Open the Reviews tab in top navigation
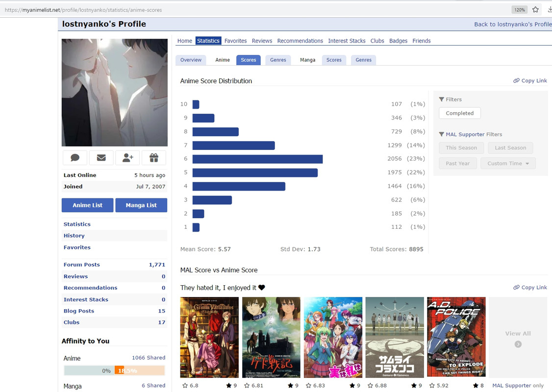 pos(262,41)
